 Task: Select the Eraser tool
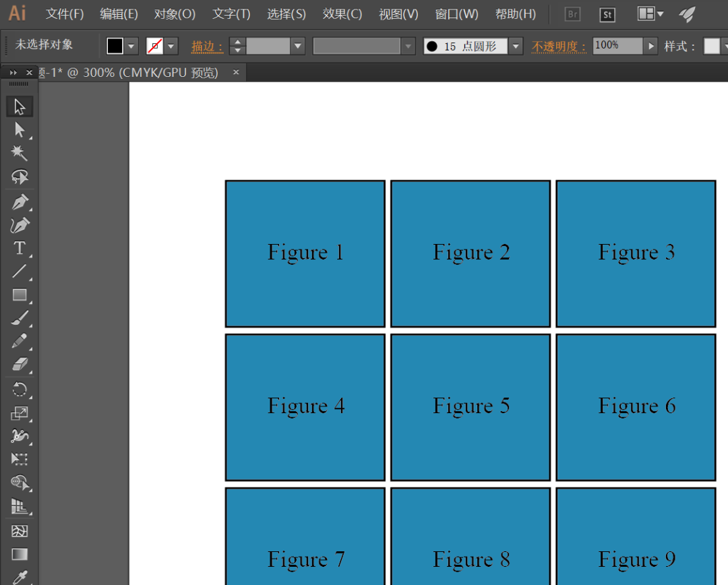point(20,365)
